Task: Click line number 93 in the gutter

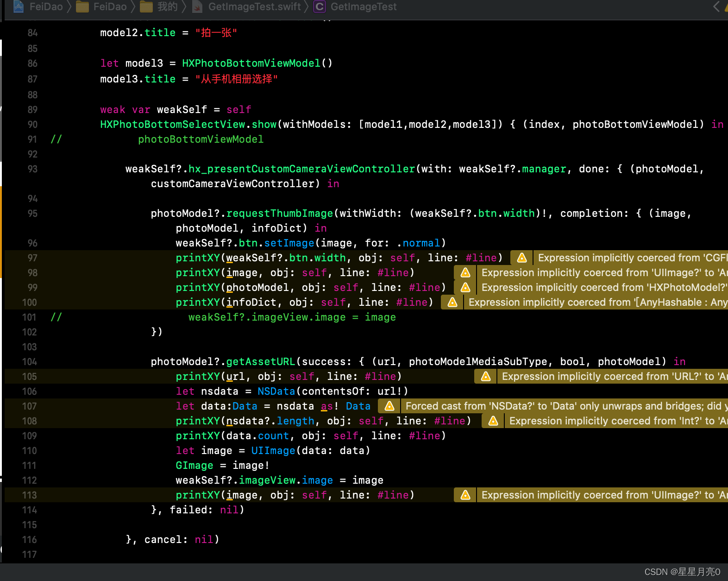Action: click(32, 169)
